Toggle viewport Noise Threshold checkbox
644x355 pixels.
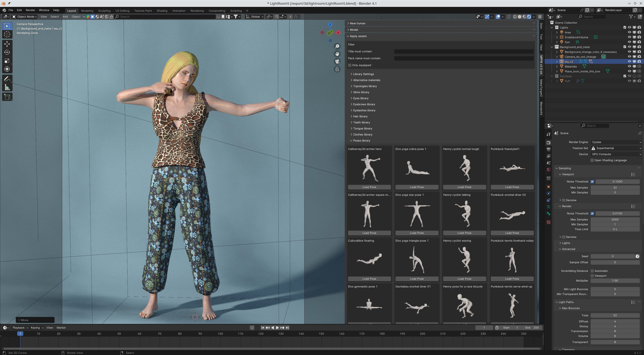pyautogui.click(x=592, y=182)
